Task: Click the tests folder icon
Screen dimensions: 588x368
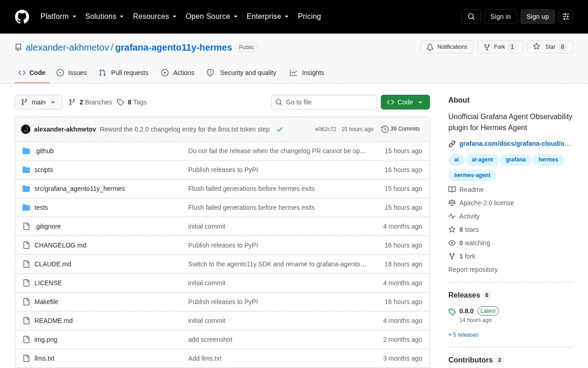Action: tap(26, 207)
